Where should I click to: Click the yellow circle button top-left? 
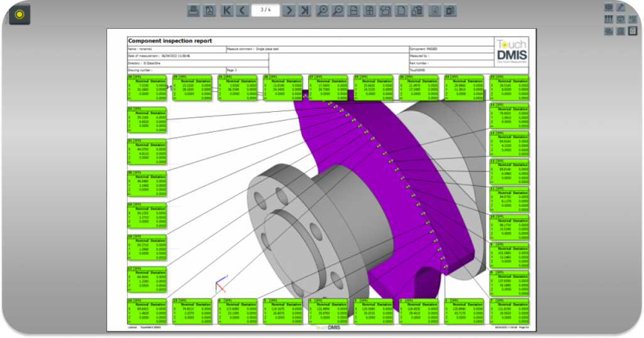point(19,14)
